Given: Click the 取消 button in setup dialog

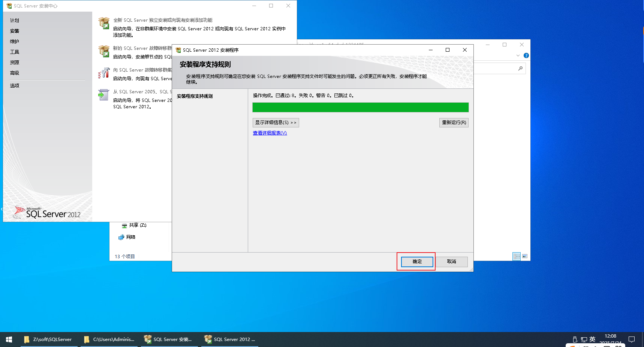Looking at the screenshot, I should [x=451, y=262].
